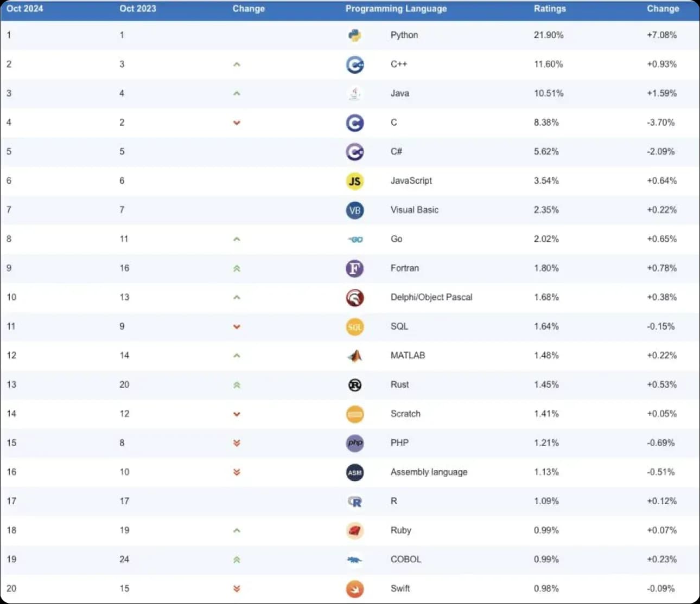Click the MATLAB logo icon

click(355, 356)
